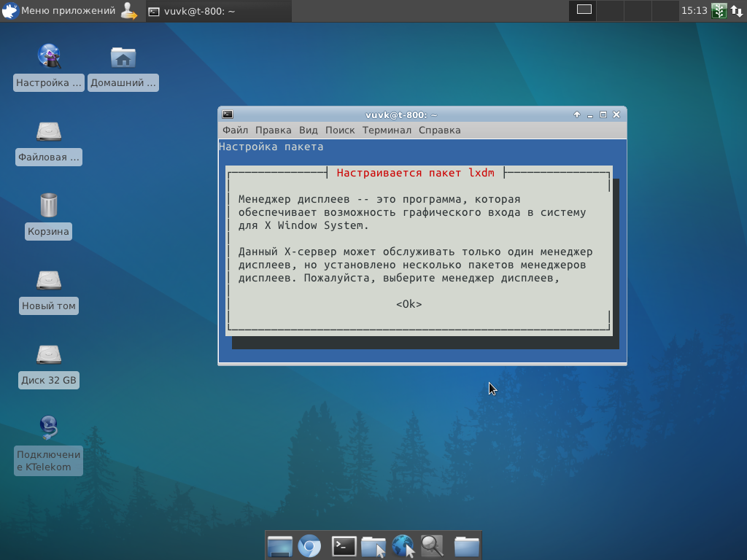Select the Диск 32 GB icon
Viewport: 747px width, 560px height.
click(49, 354)
